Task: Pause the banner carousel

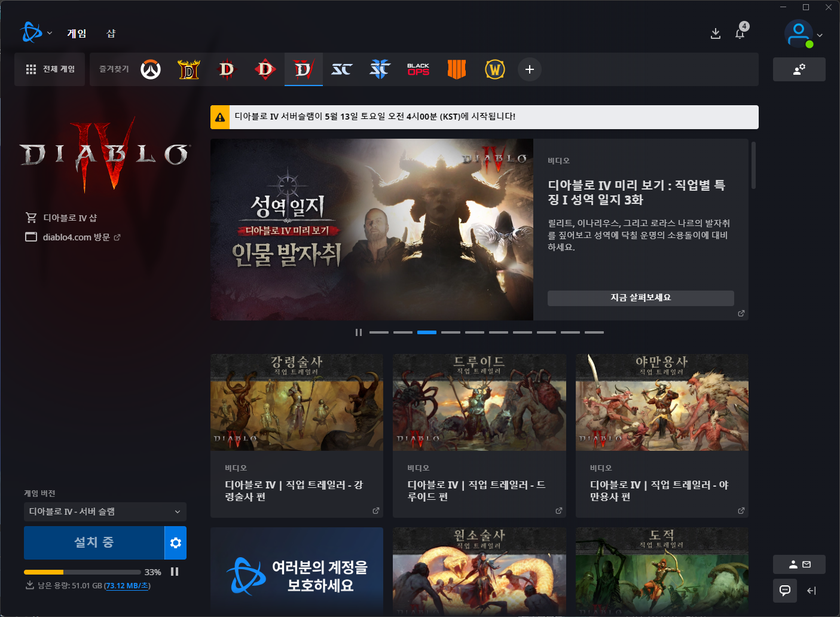Action: click(x=359, y=332)
